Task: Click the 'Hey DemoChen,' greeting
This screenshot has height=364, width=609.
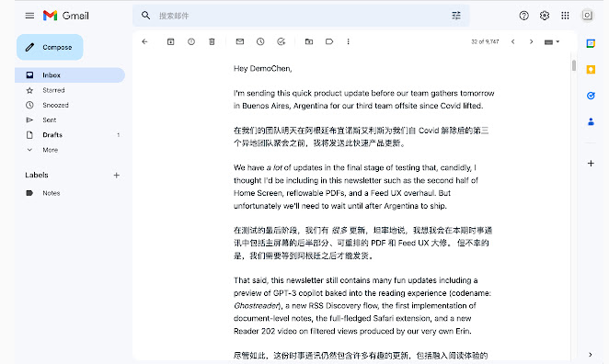Action: [x=262, y=69]
